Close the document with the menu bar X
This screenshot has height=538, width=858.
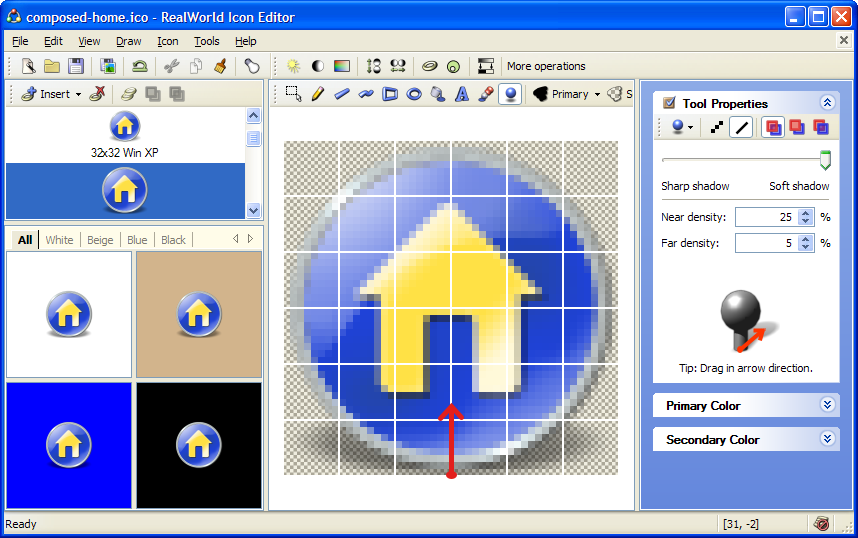click(844, 40)
